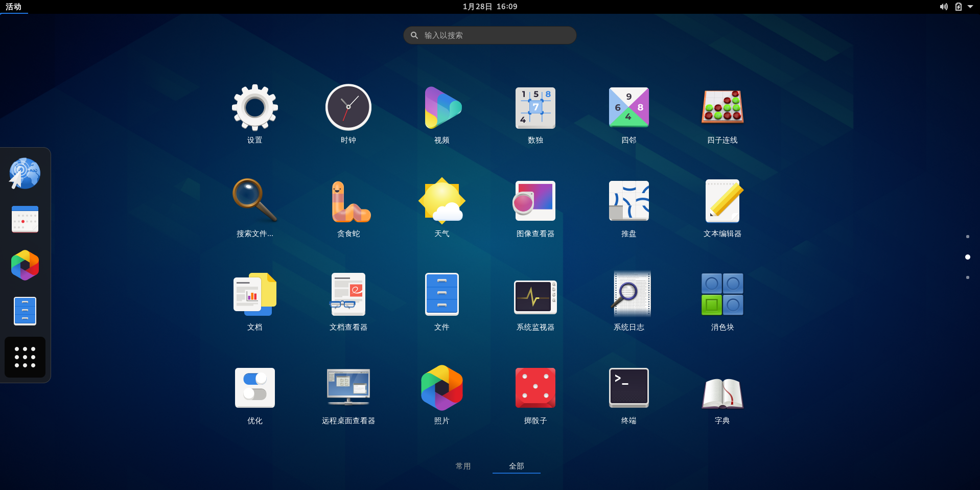Open the 终端 (Terminal) app
Viewport: 980px width, 490px height.
tap(628, 393)
